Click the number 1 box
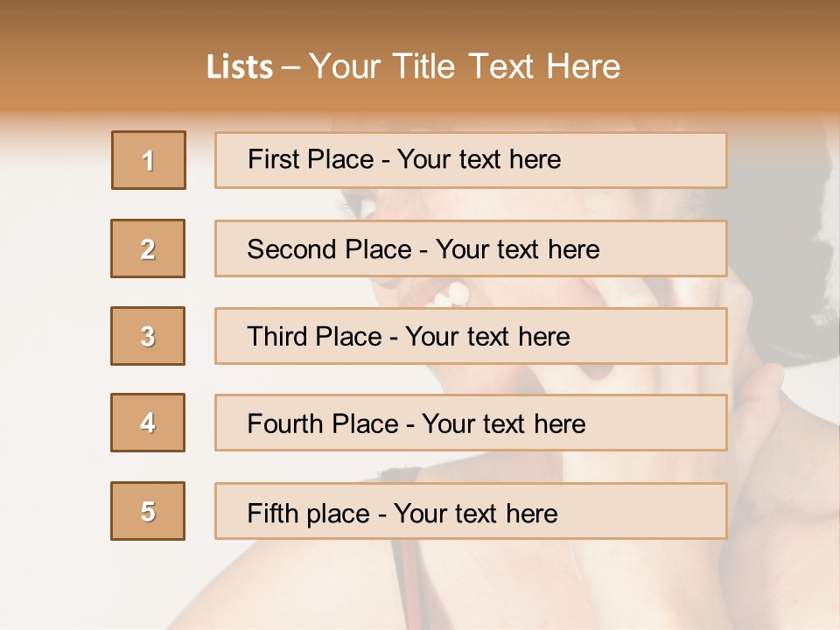The width and height of the screenshot is (840, 630). click(x=149, y=160)
